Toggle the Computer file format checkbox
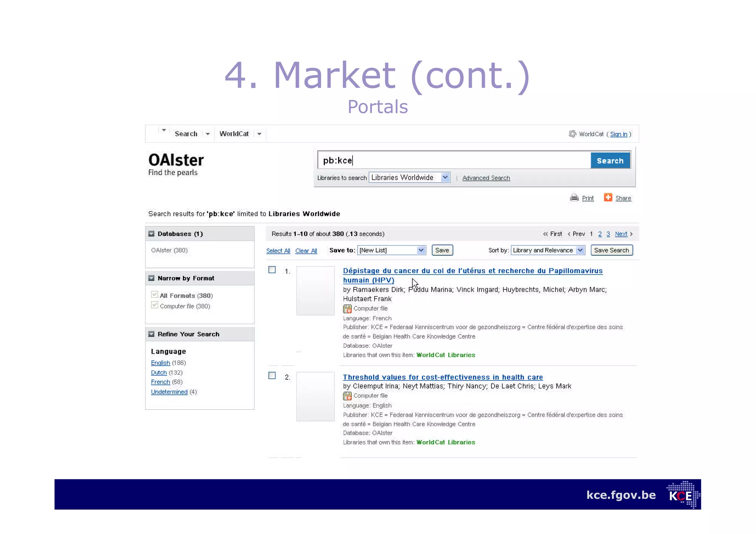Image resolution: width=756 pixels, height=534 pixels. (x=155, y=305)
